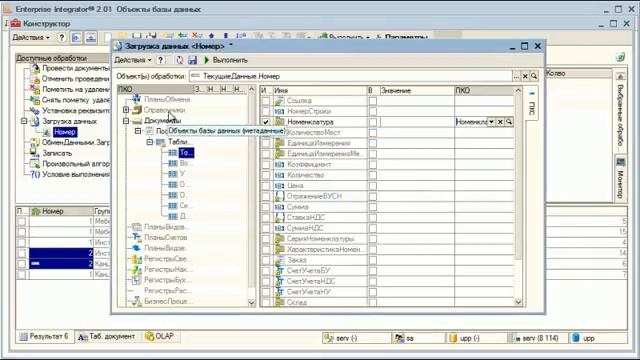Click the РегистрыСве... tree node icon
The image size is (640, 360).
pyautogui.click(x=137, y=259)
